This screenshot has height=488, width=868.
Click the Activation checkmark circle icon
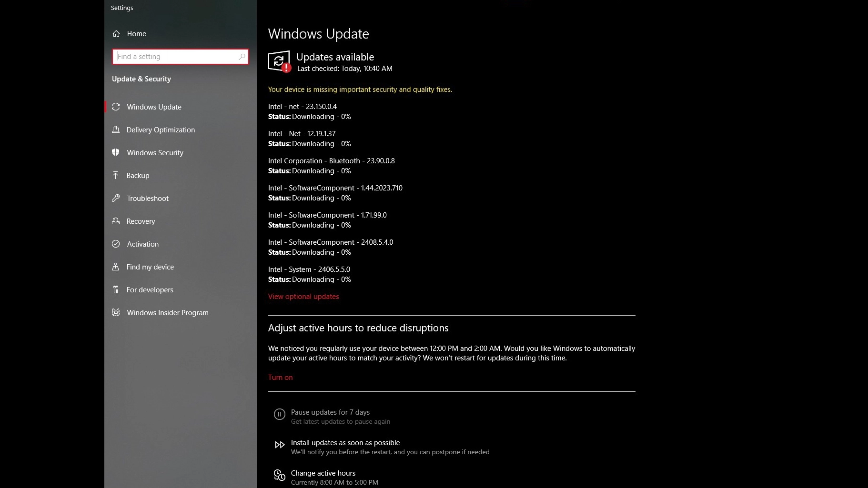(116, 244)
